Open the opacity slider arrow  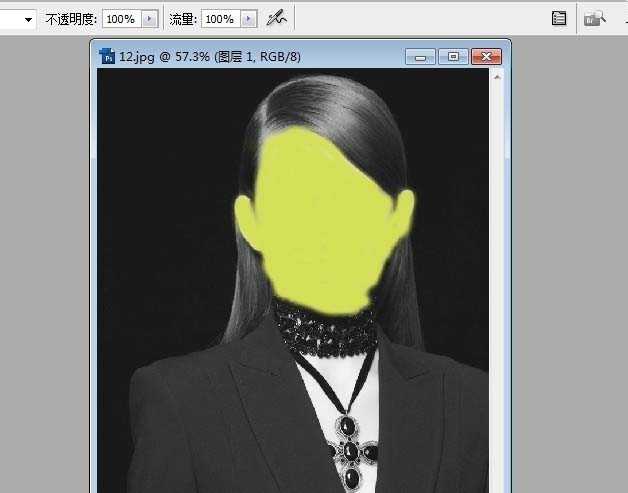[150, 19]
